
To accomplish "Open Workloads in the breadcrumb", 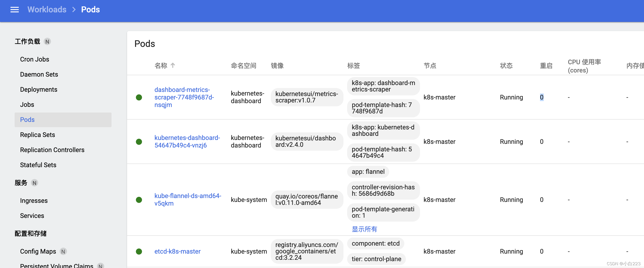I will pyautogui.click(x=47, y=10).
